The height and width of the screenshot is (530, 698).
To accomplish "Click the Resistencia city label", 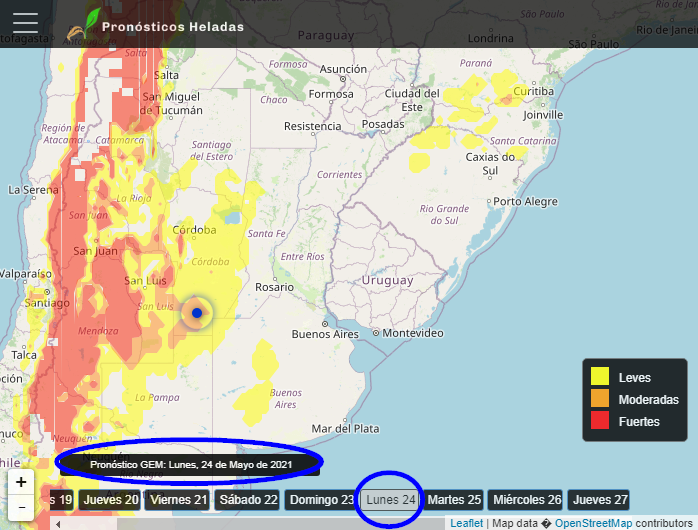I will pyautogui.click(x=312, y=126).
